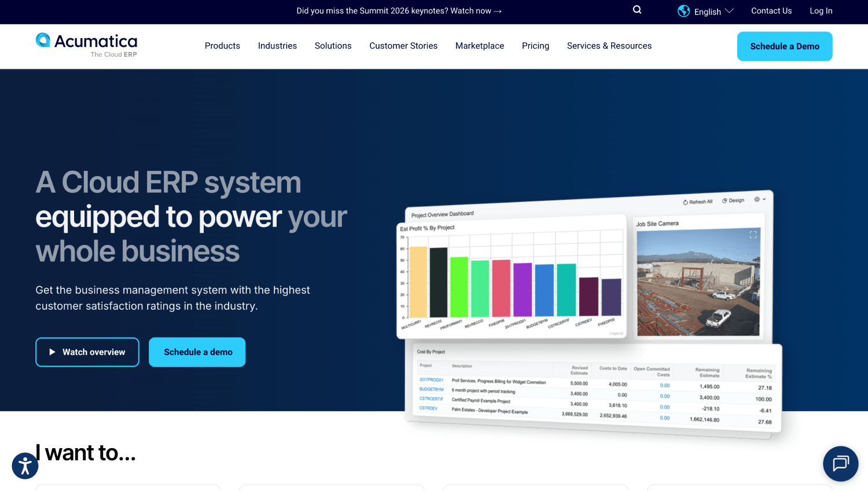Open the Contact Us link

771,11
